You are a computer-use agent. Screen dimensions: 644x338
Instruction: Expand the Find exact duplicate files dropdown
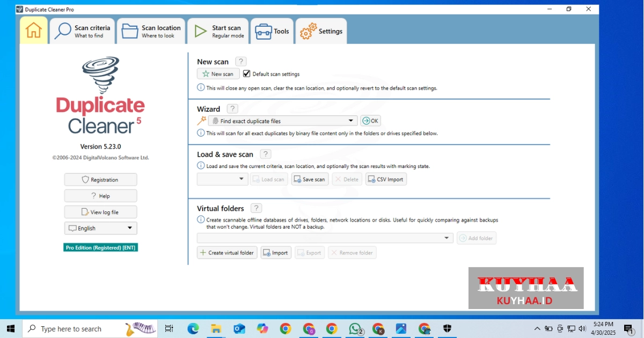(351, 121)
